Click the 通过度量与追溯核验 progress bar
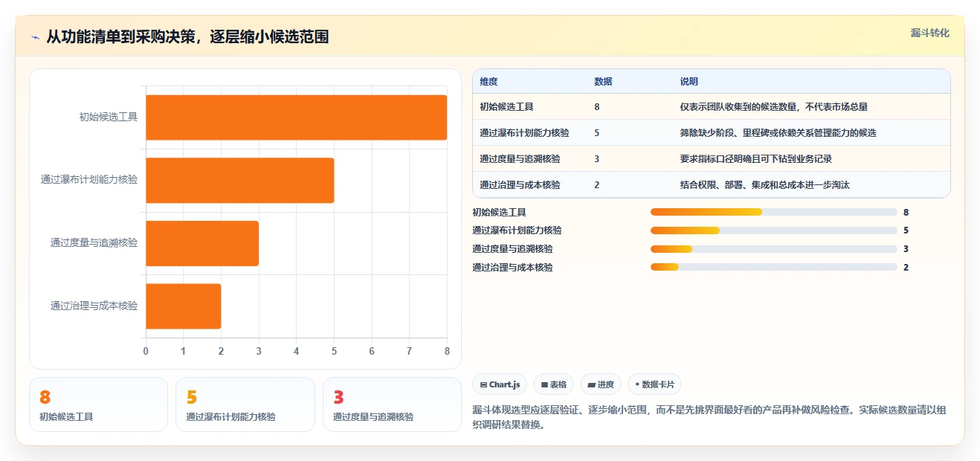Screen dimensions: 980x461 (773, 249)
